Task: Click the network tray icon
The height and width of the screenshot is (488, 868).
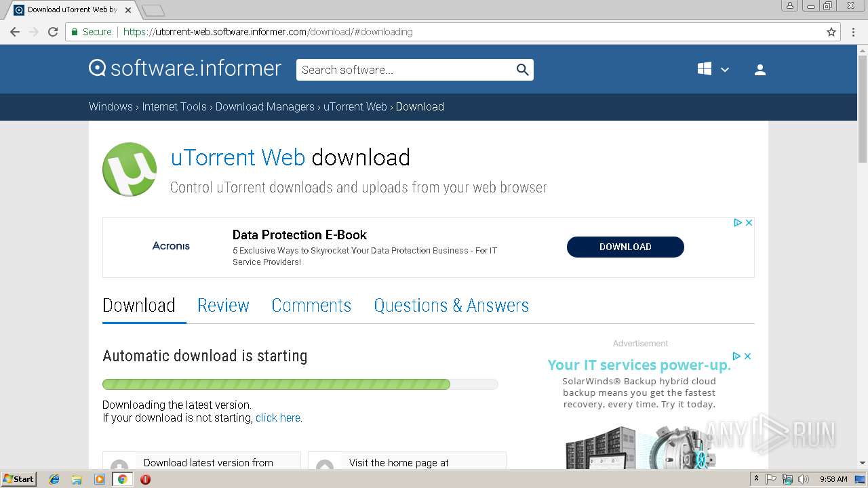Action: (x=787, y=479)
